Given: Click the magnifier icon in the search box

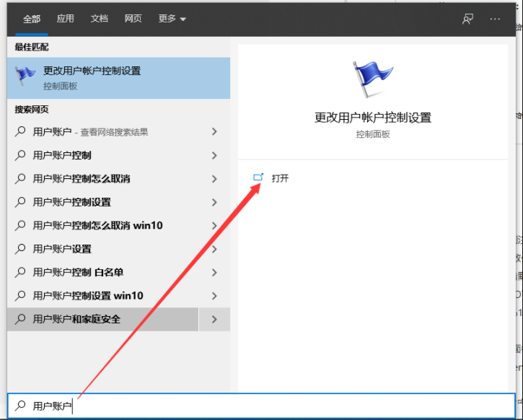Looking at the screenshot, I should point(21,406).
